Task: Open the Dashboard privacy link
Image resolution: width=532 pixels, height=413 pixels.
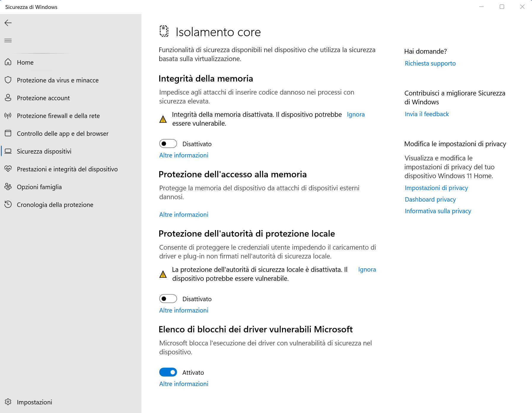Action: tap(430, 200)
